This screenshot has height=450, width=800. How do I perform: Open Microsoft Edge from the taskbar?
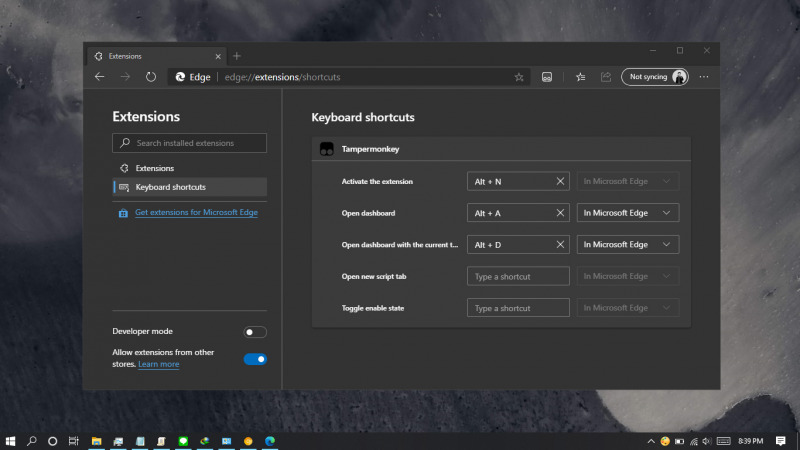270,441
